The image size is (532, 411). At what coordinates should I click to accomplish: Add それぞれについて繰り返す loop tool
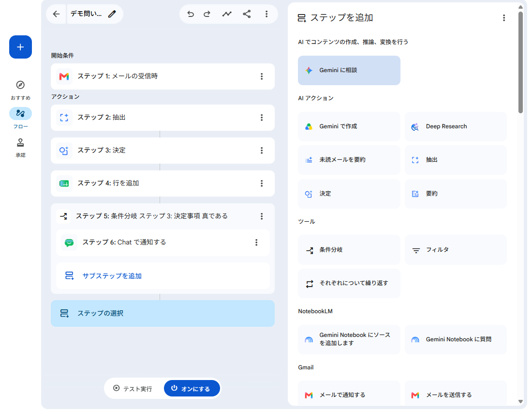(x=349, y=283)
